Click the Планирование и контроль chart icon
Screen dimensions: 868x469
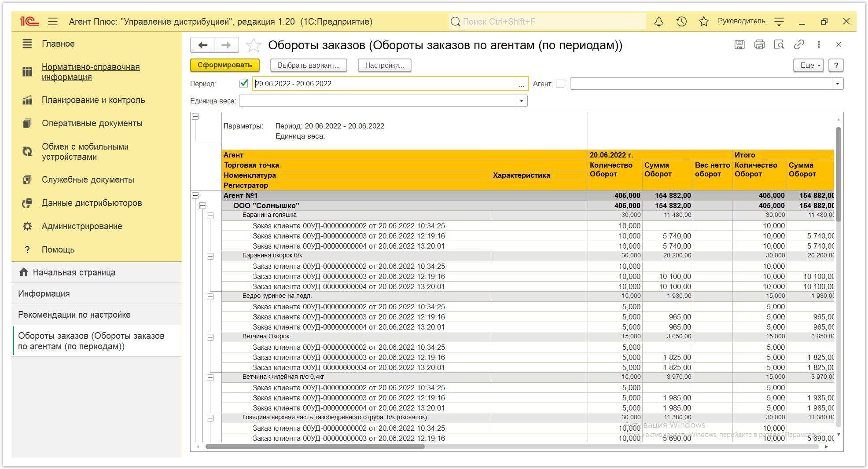[x=27, y=100]
